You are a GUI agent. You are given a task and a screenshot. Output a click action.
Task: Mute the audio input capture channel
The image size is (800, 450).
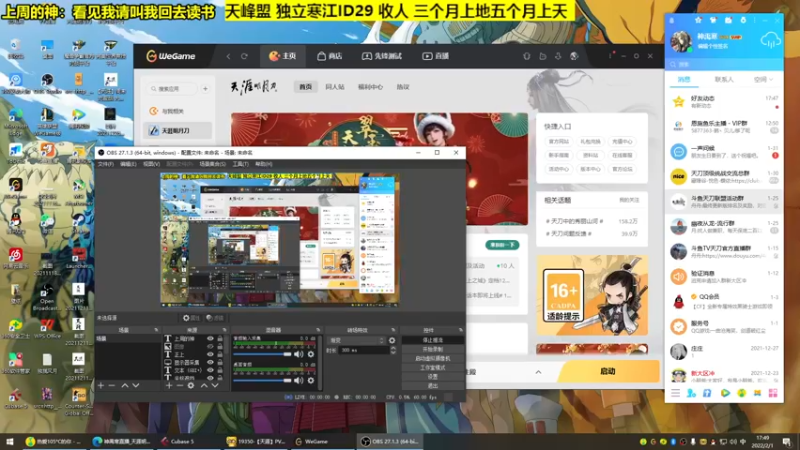[x=298, y=354]
